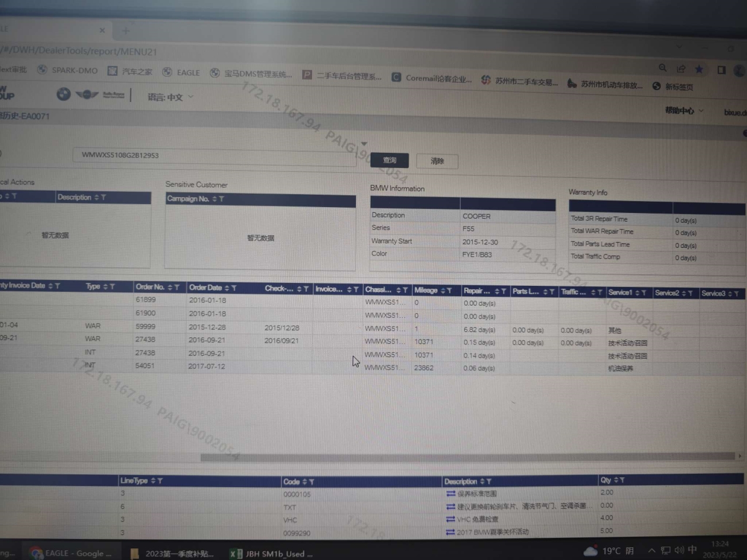Click the BMW logo icon

coord(63,94)
